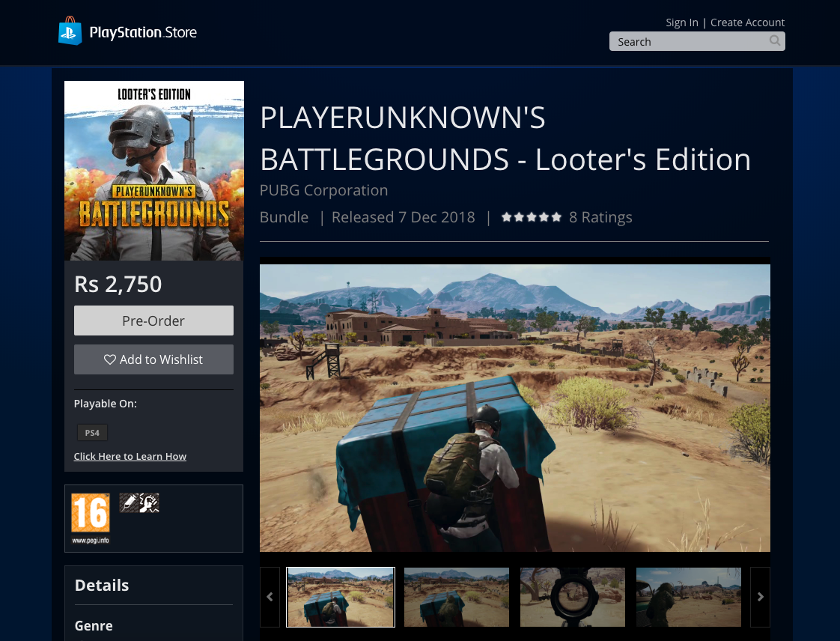Open the Create Account link

(x=747, y=22)
